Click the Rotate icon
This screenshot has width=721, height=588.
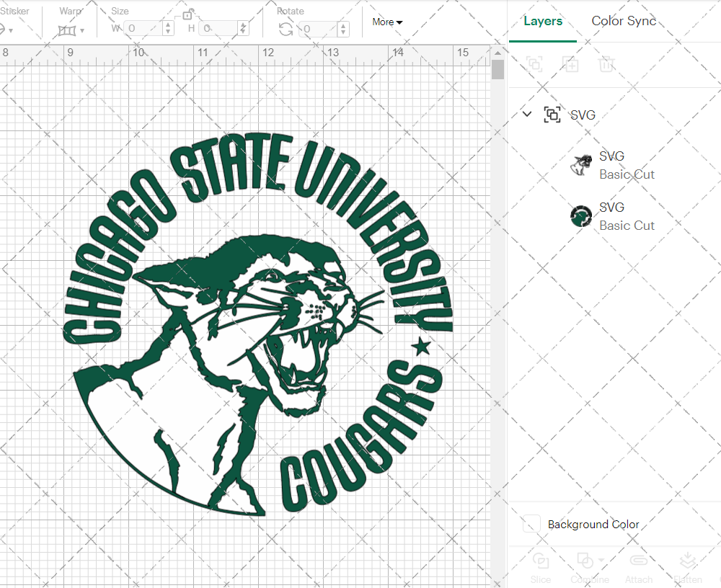click(x=285, y=27)
